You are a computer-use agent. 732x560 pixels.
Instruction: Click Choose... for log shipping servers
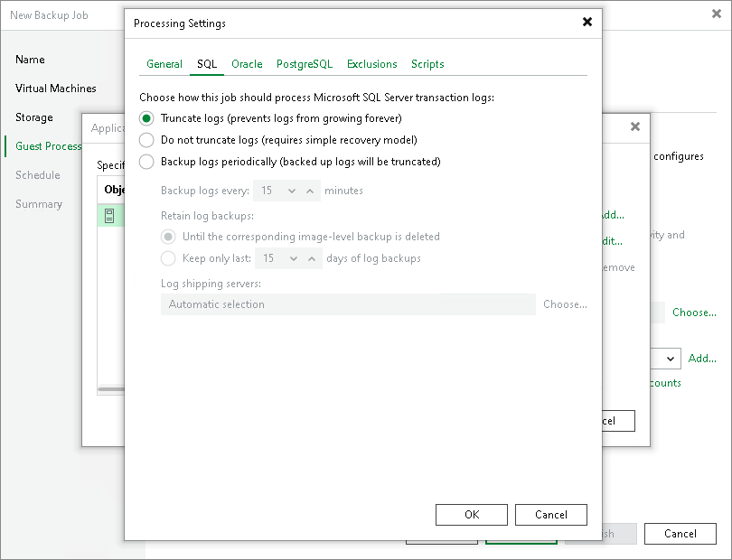pos(564,304)
